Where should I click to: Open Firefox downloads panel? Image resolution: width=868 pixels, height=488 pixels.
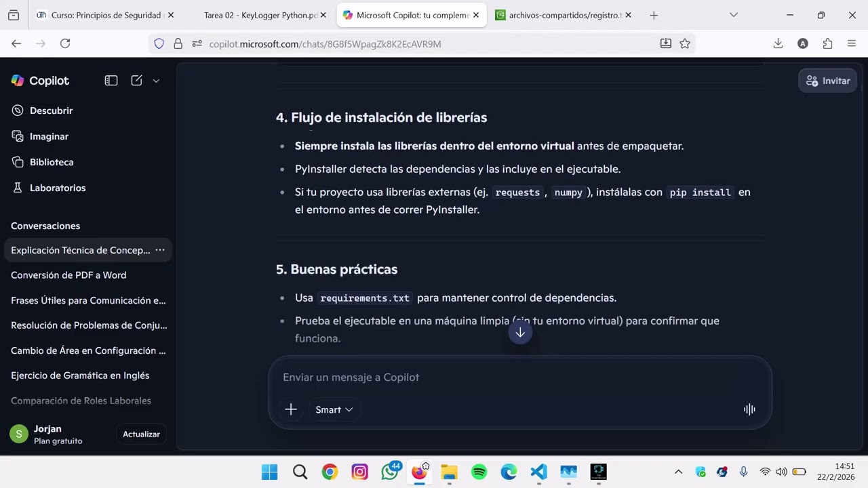coord(778,43)
